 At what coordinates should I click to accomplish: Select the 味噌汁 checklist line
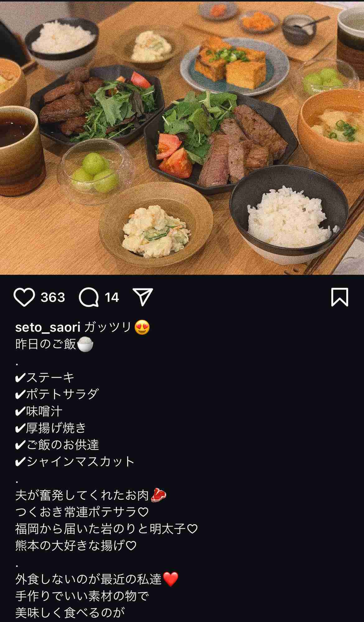point(39,411)
